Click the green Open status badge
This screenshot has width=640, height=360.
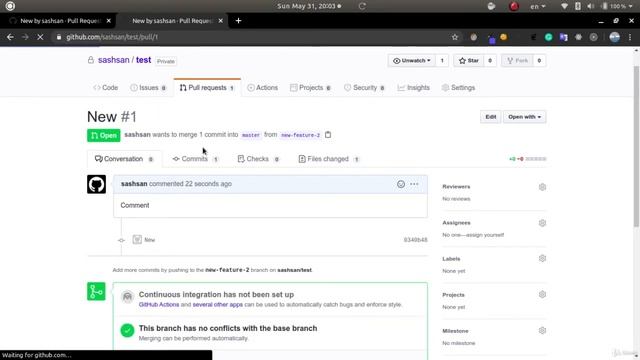pyautogui.click(x=104, y=135)
